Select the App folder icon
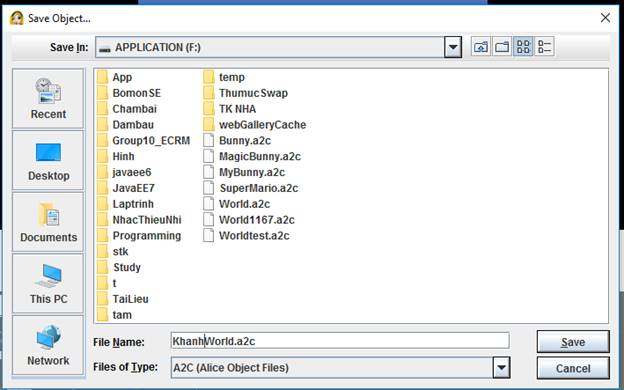The height and width of the screenshot is (390, 624). coord(103,77)
